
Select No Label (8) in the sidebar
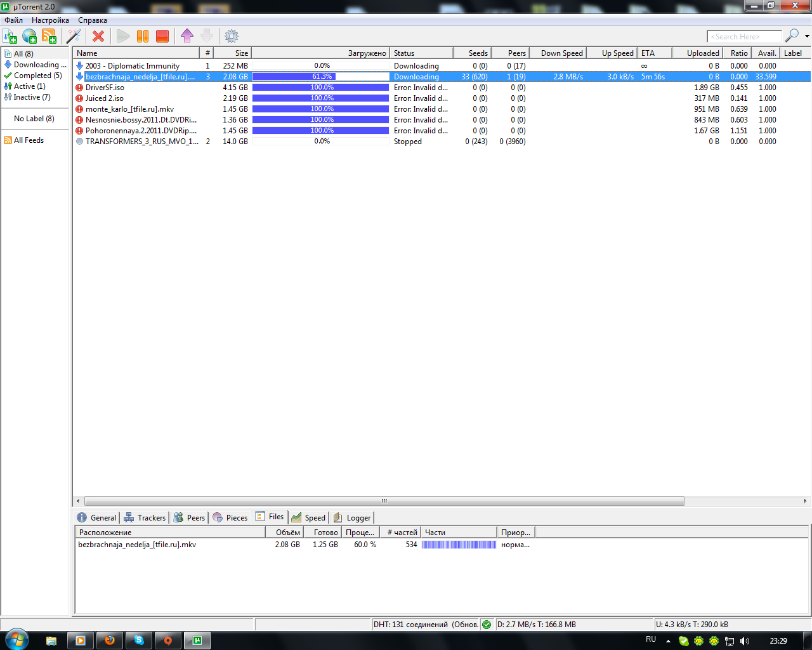coord(34,119)
